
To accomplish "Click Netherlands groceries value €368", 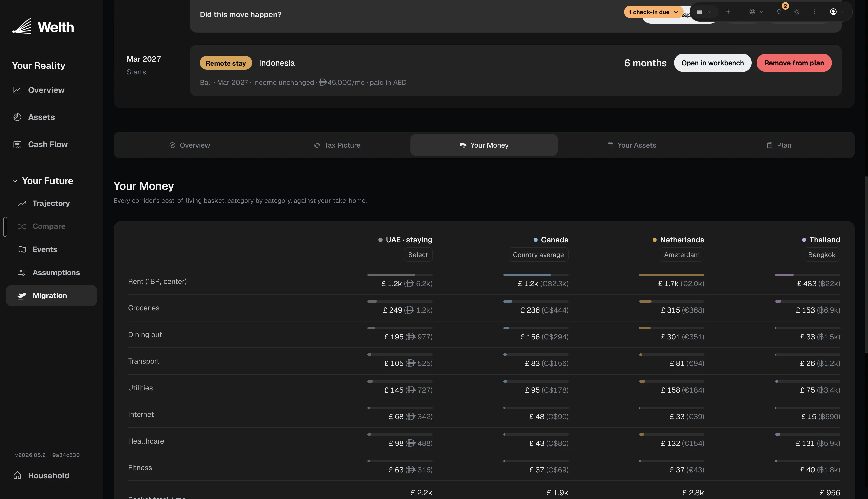I will tap(693, 310).
